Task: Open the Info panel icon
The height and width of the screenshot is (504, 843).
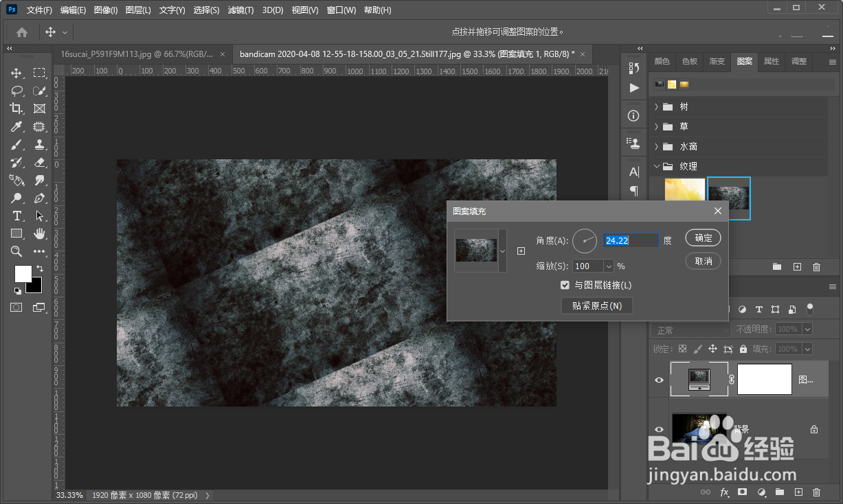Action: point(633,116)
